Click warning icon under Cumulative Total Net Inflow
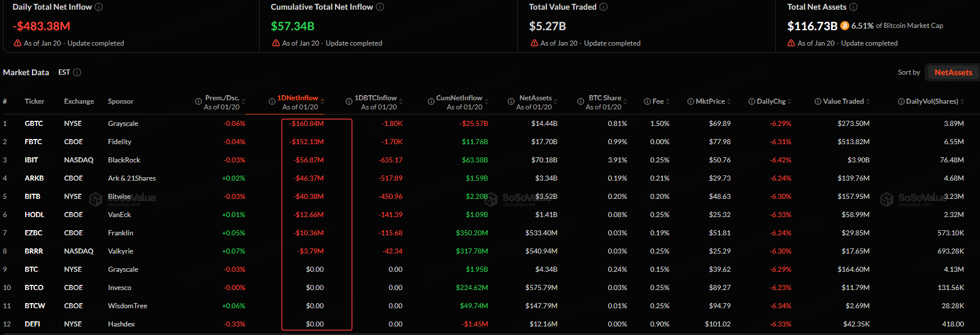 click(x=276, y=43)
